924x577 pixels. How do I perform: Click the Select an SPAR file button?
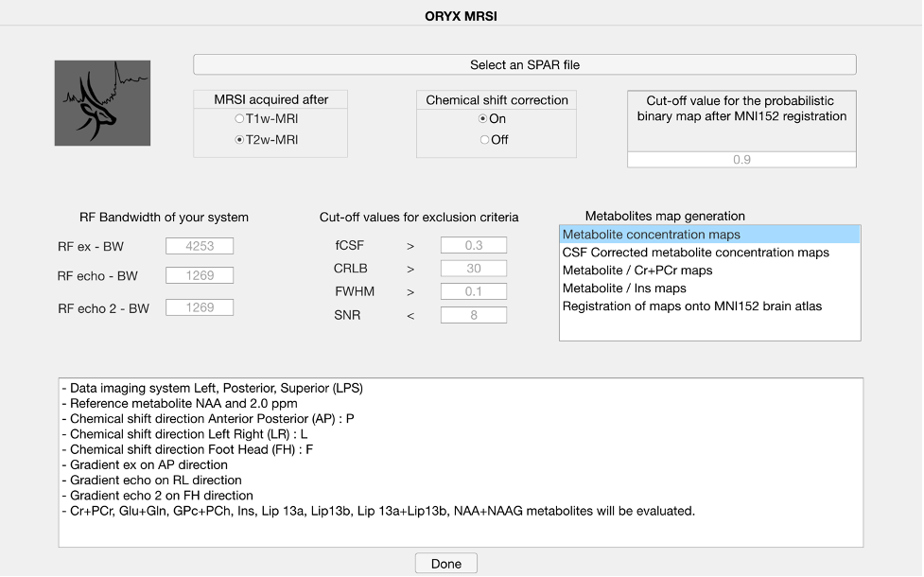tap(525, 65)
